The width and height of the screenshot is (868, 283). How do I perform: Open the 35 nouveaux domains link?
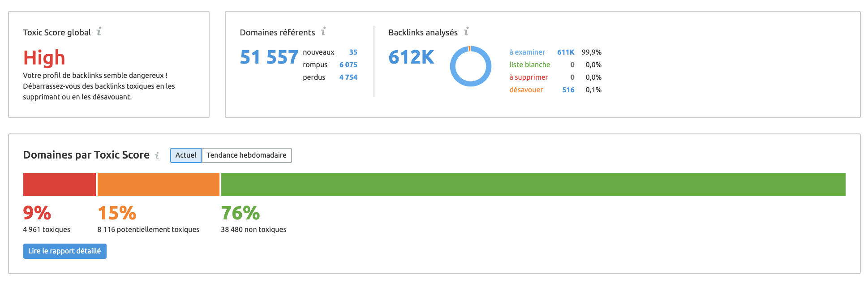[353, 52]
